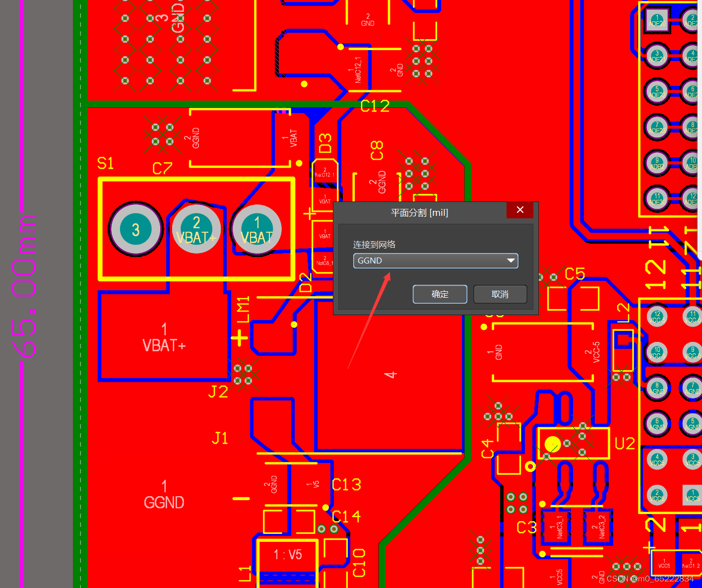Select the GGND region label near J1
This screenshot has width=702, height=588.
tap(164, 501)
